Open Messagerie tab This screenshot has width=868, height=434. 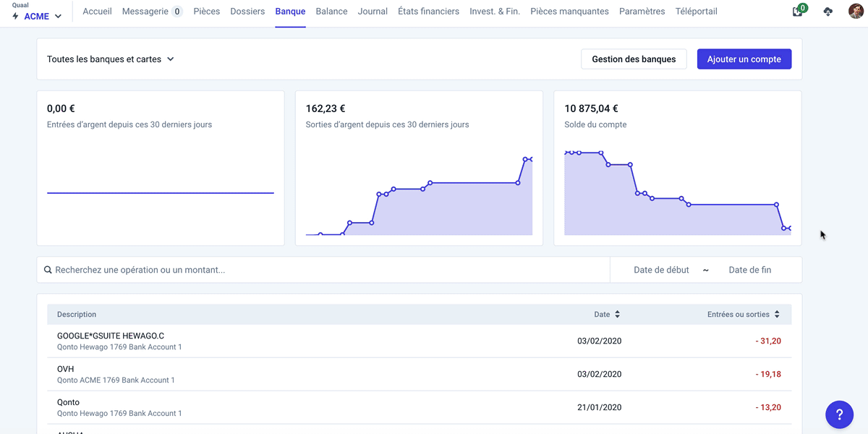click(x=152, y=12)
